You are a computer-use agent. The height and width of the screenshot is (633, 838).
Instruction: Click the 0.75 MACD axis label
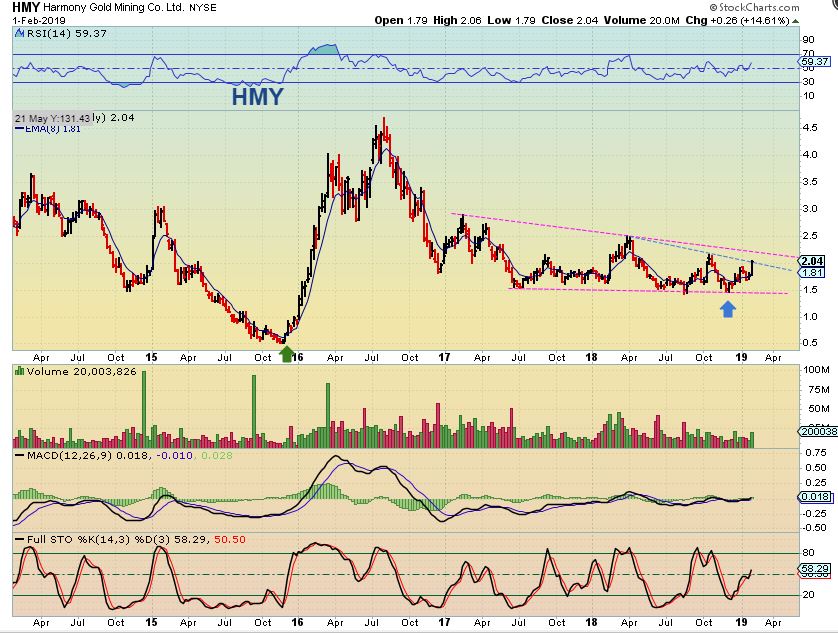click(816, 452)
